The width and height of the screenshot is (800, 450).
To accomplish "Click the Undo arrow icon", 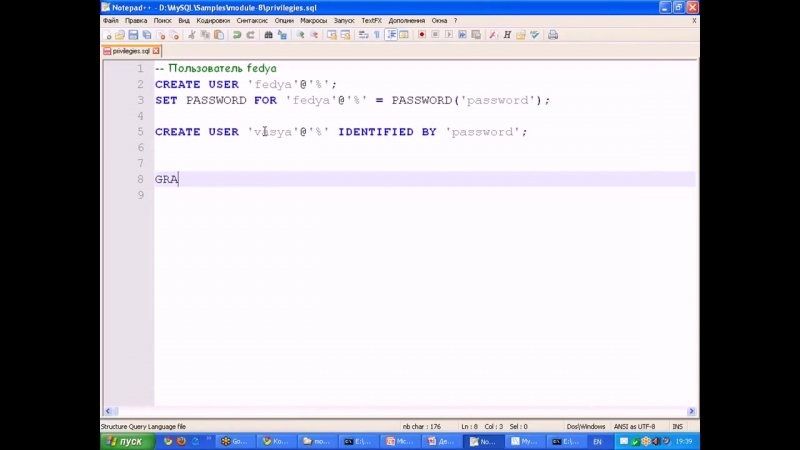I will (237, 35).
